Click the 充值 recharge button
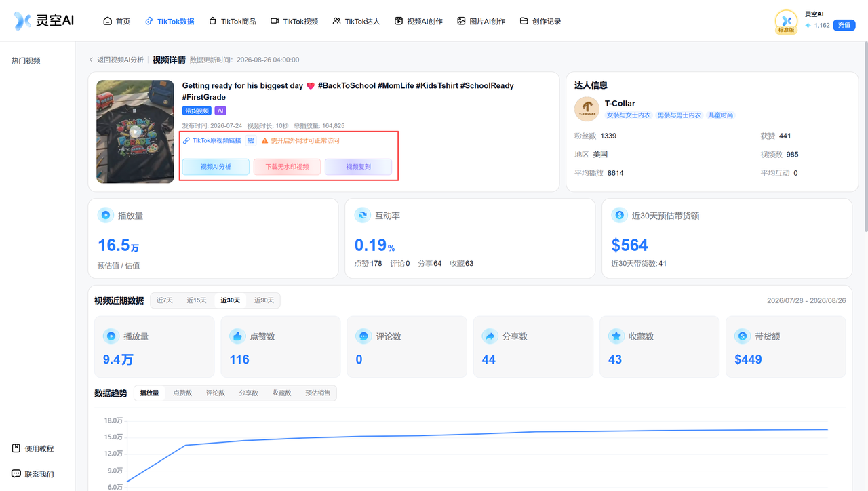The width and height of the screenshot is (868, 491). click(x=844, y=25)
